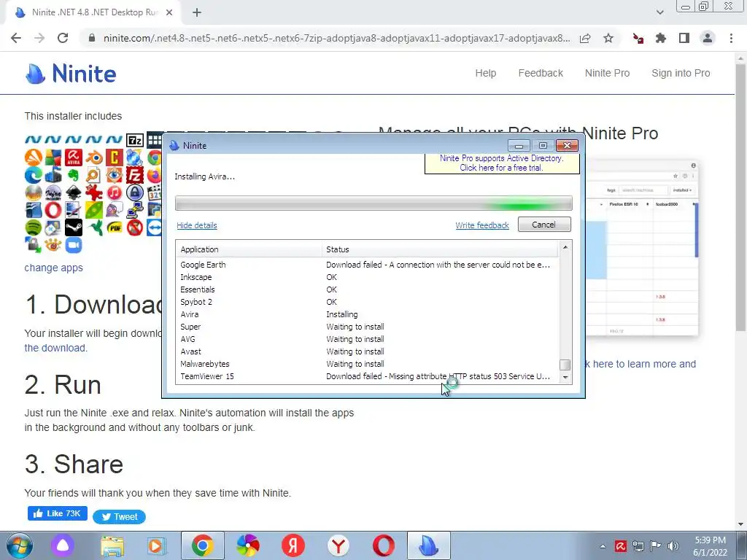Click the IrfanView red splat icon
The image size is (747, 560).
pyautogui.click(x=94, y=192)
